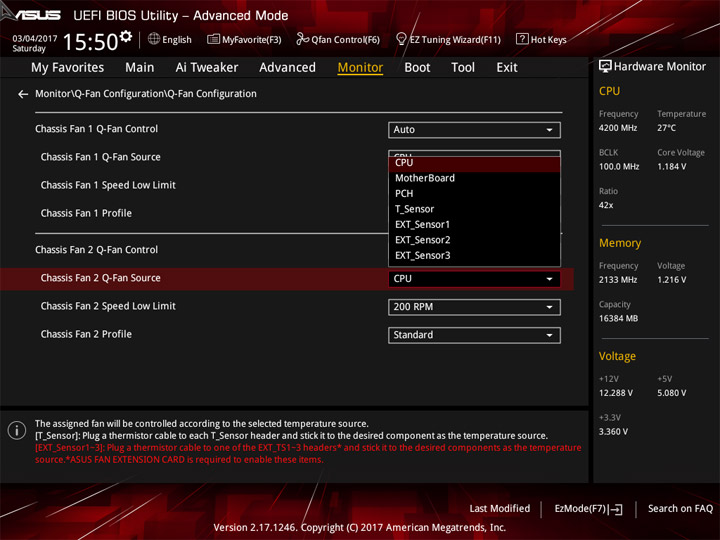Click the CPU temperature 27°C value
This screenshot has height=540, width=720.
[666, 128]
